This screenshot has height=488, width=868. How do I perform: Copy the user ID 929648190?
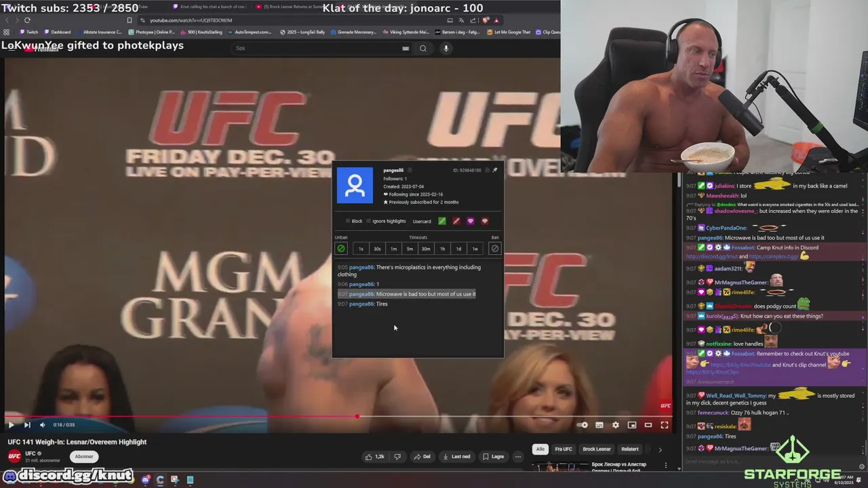point(487,170)
